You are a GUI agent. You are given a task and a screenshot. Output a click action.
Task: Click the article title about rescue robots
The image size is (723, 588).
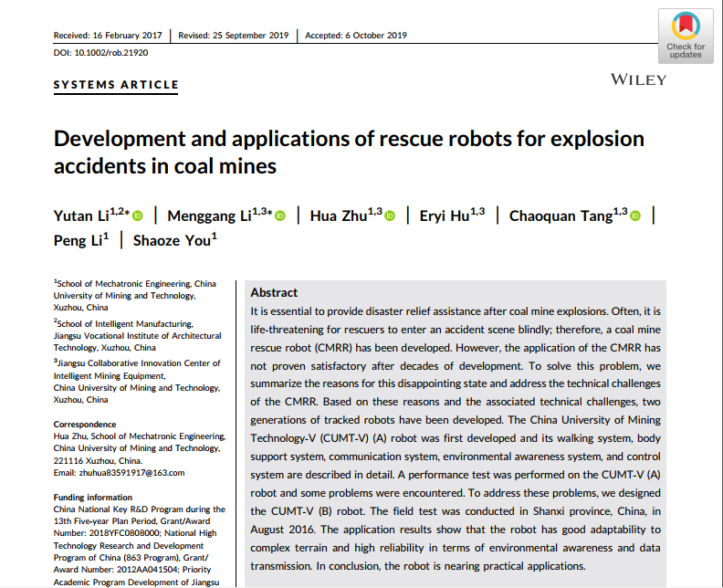(349, 152)
